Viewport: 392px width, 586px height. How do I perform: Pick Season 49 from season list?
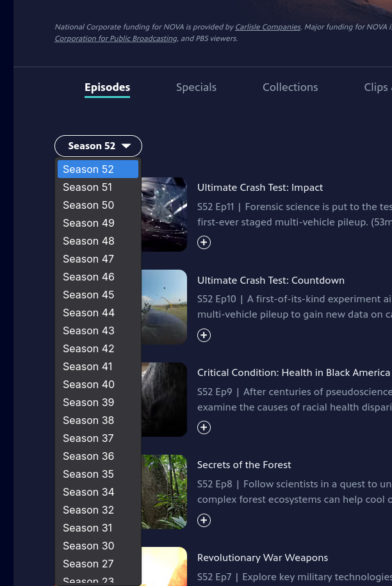coord(98,223)
